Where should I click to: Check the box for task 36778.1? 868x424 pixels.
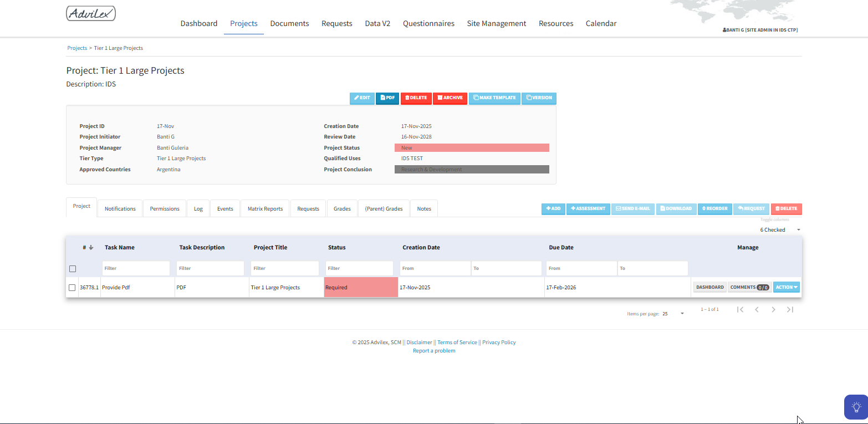pos(72,288)
